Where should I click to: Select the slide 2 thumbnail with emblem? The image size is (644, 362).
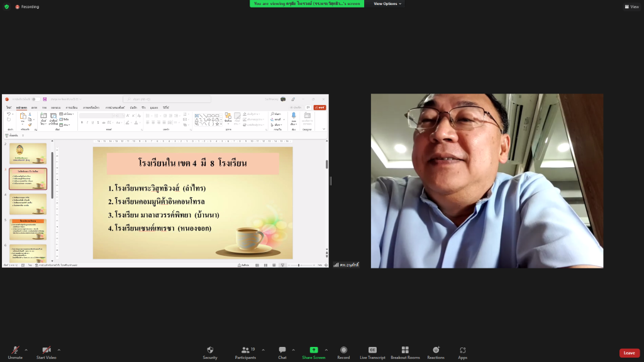click(28, 153)
